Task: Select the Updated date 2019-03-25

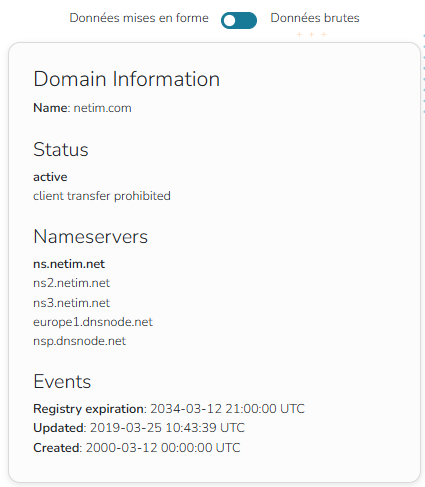Action: [x=126, y=428]
